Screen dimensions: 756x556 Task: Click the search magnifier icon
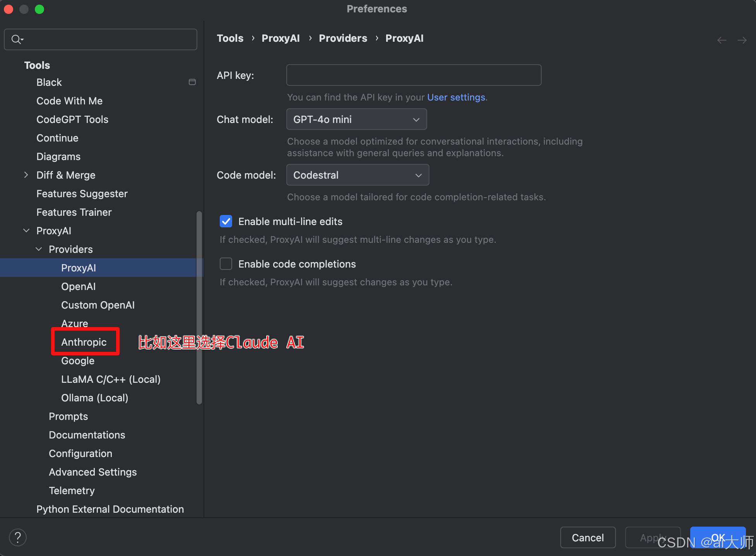[x=16, y=39]
